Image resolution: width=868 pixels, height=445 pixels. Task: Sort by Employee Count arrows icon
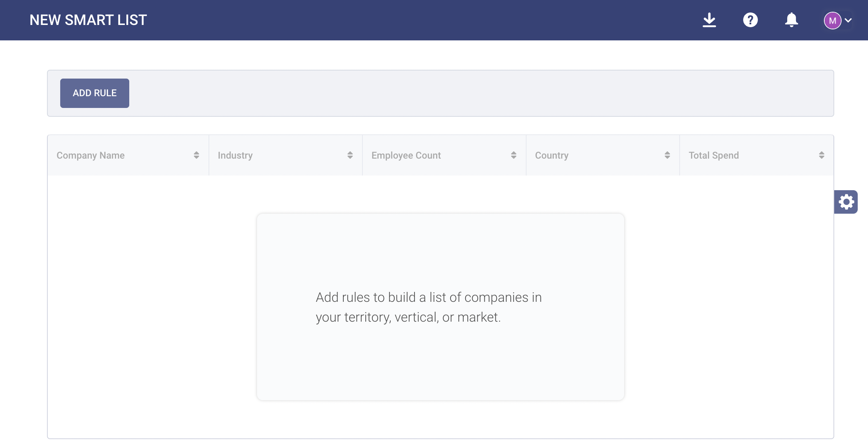514,155
